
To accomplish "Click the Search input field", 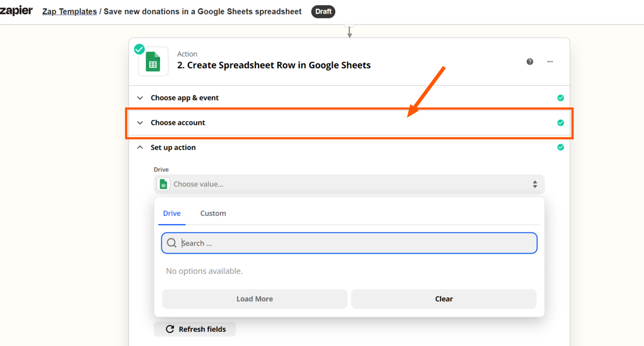I will tap(349, 243).
